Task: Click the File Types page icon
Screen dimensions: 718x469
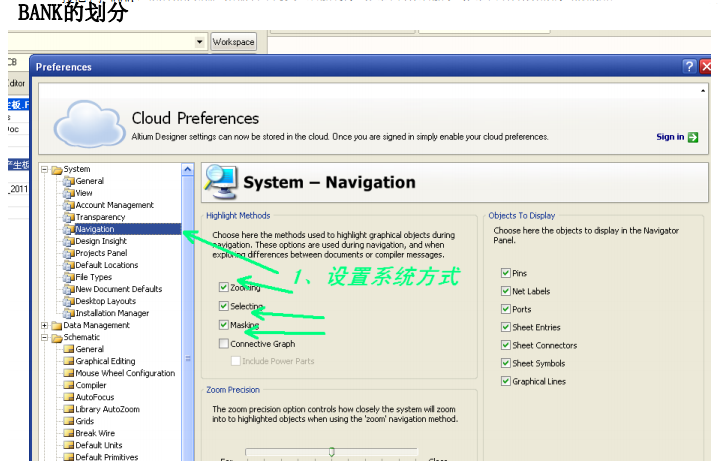Action: (x=69, y=277)
